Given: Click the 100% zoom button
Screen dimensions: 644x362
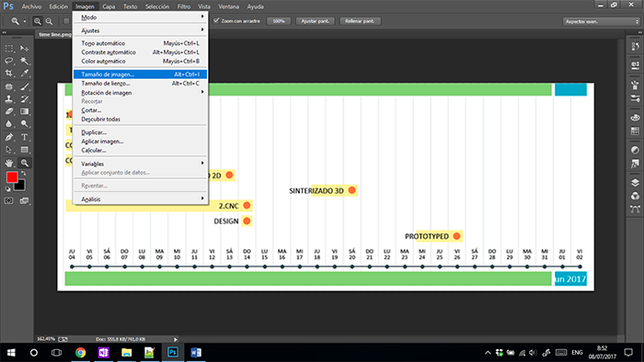Looking at the screenshot, I should [279, 21].
